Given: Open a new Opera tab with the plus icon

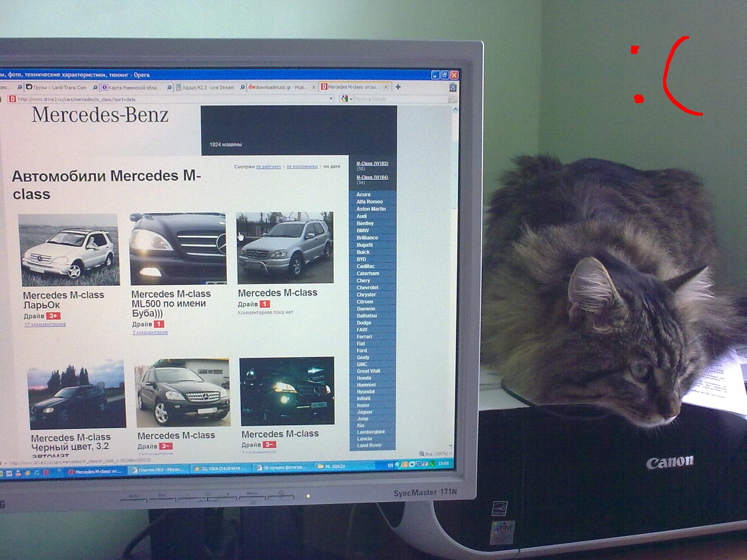Looking at the screenshot, I should click(x=398, y=87).
